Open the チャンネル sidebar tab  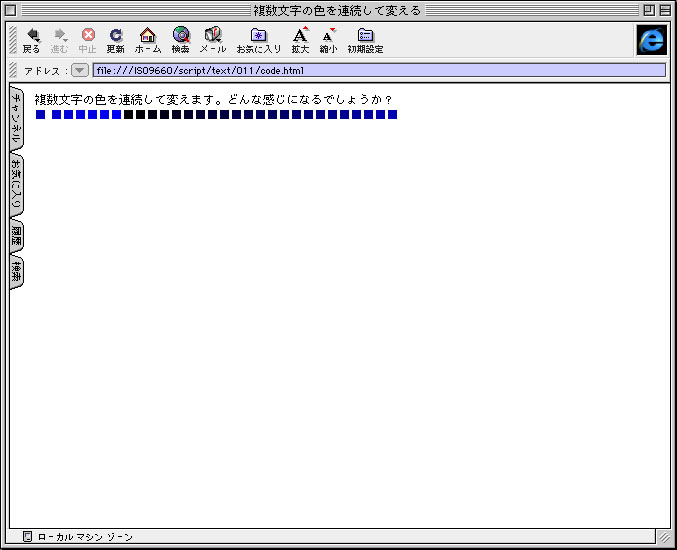click(x=16, y=119)
